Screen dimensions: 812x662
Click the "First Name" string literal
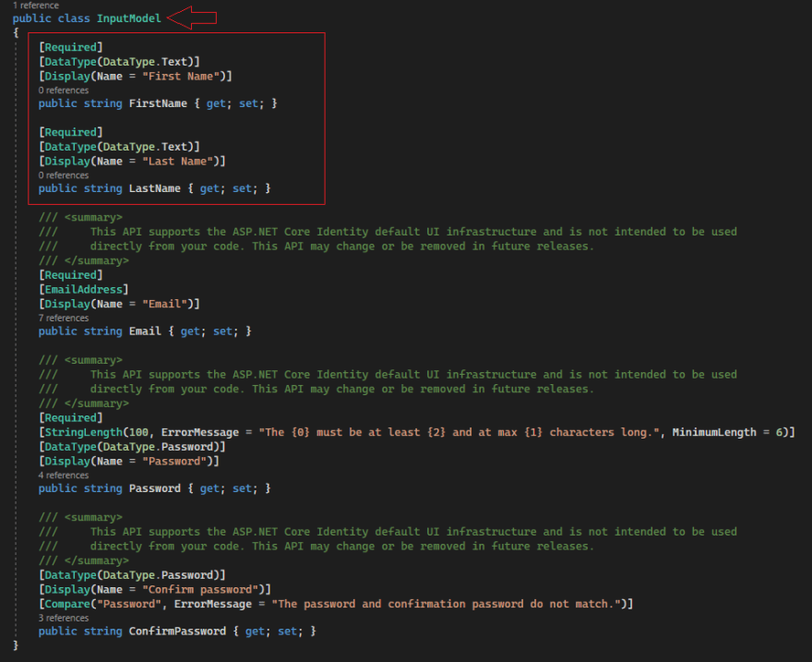coord(181,76)
